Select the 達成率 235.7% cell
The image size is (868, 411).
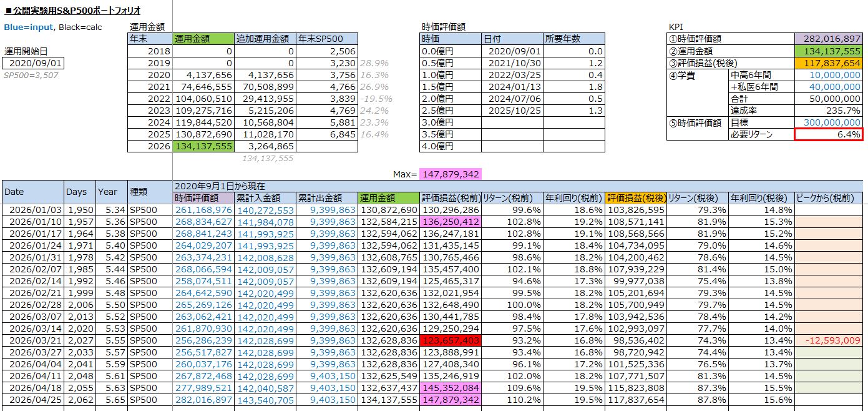pyautogui.click(x=827, y=111)
